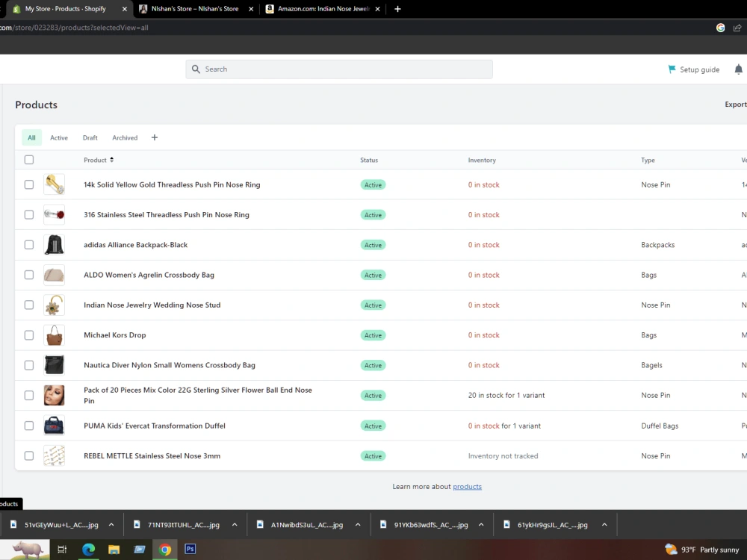This screenshot has height=560, width=747.
Task: Expand options for A1NwibdS3uL download
Action: 358,525
